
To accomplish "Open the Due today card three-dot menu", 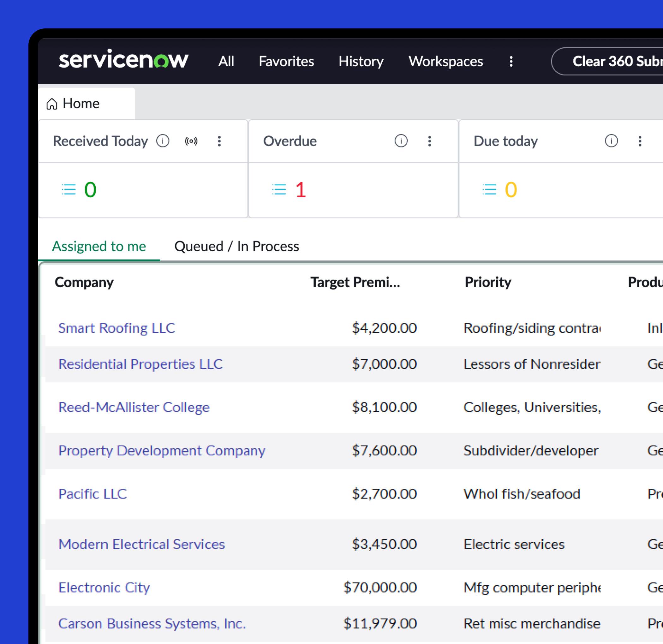I will click(640, 141).
